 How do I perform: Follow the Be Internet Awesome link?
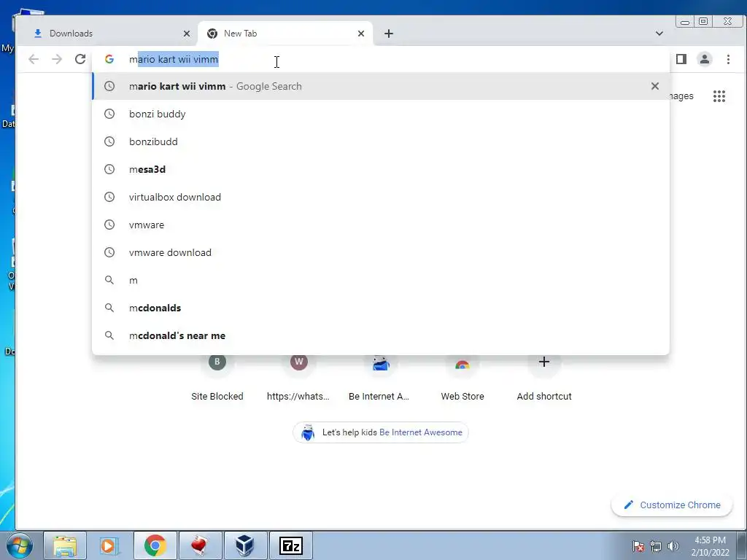click(x=421, y=432)
